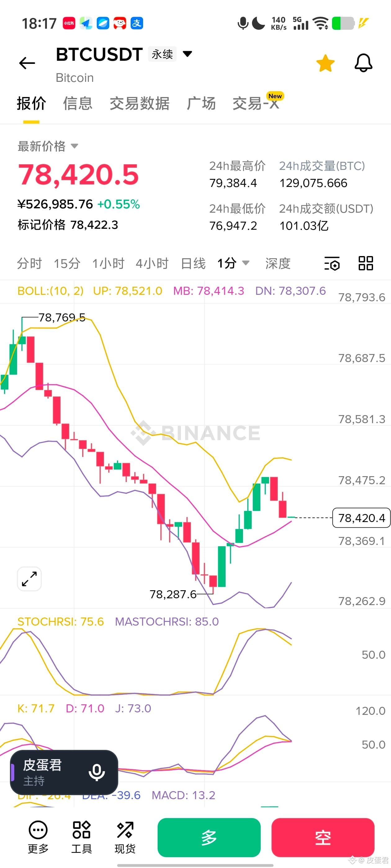391x868 pixels.
Task: Tap the STOCHRSI: 75.6 indicator label
Action: (x=61, y=622)
